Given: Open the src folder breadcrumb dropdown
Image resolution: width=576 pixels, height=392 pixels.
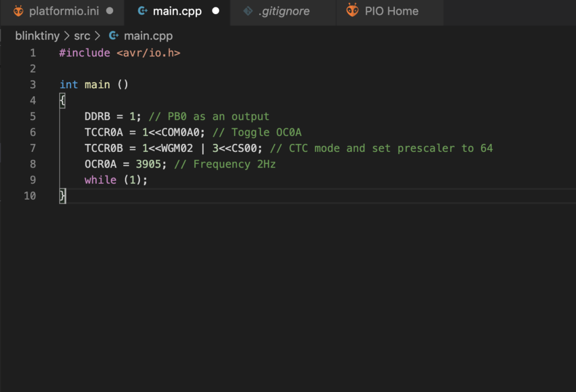Looking at the screenshot, I should tap(82, 36).
